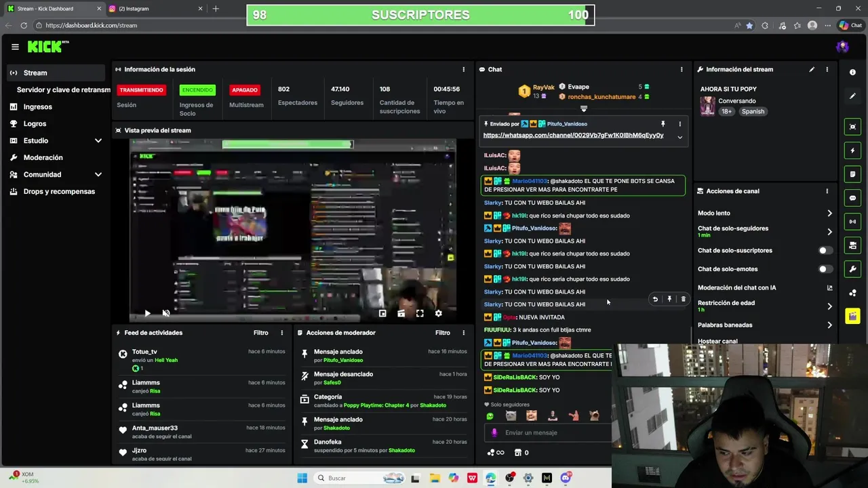The image size is (868, 488).
Task: Open the pinned WhatsApp channel link
Action: [x=573, y=136]
